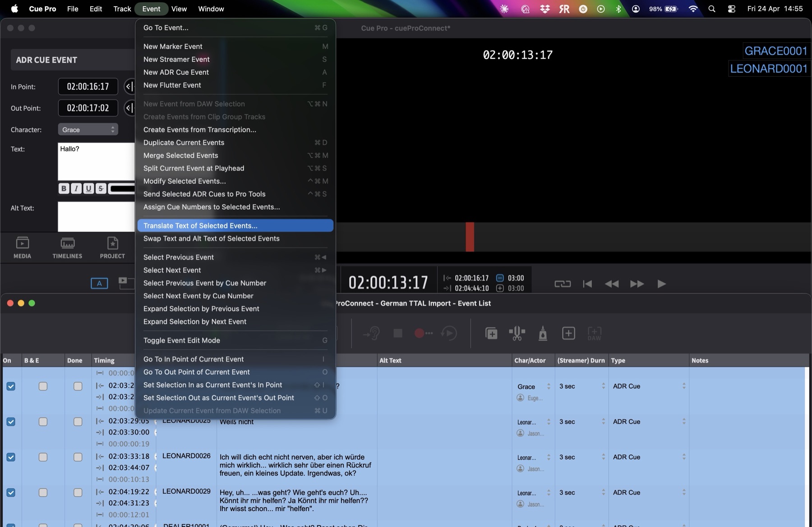Click the glue merge events icon

click(543, 333)
